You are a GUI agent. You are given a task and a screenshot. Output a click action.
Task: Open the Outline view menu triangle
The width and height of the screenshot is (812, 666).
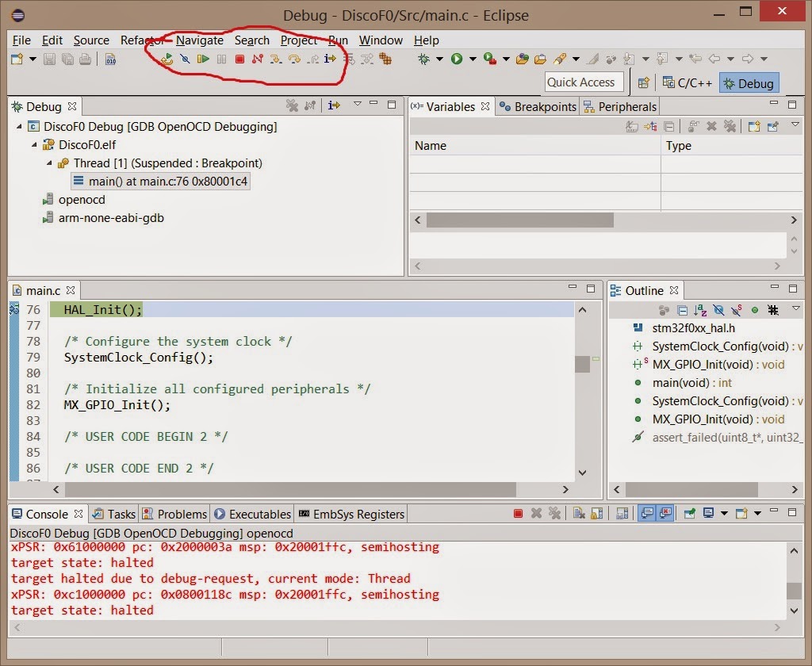click(x=796, y=308)
